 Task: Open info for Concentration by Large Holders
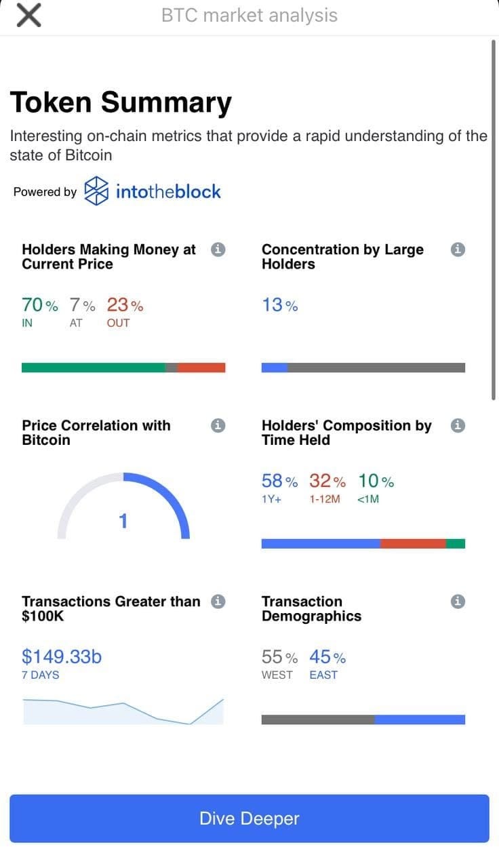point(458,250)
